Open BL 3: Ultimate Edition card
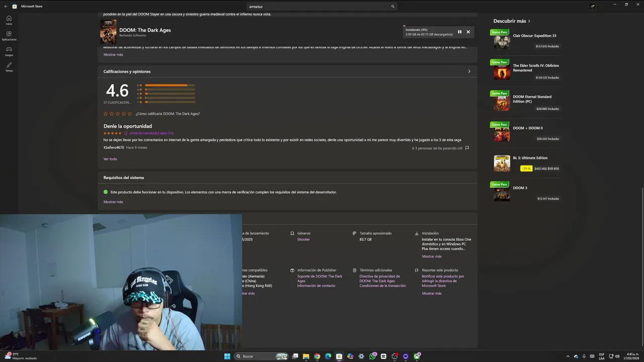 (x=526, y=163)
